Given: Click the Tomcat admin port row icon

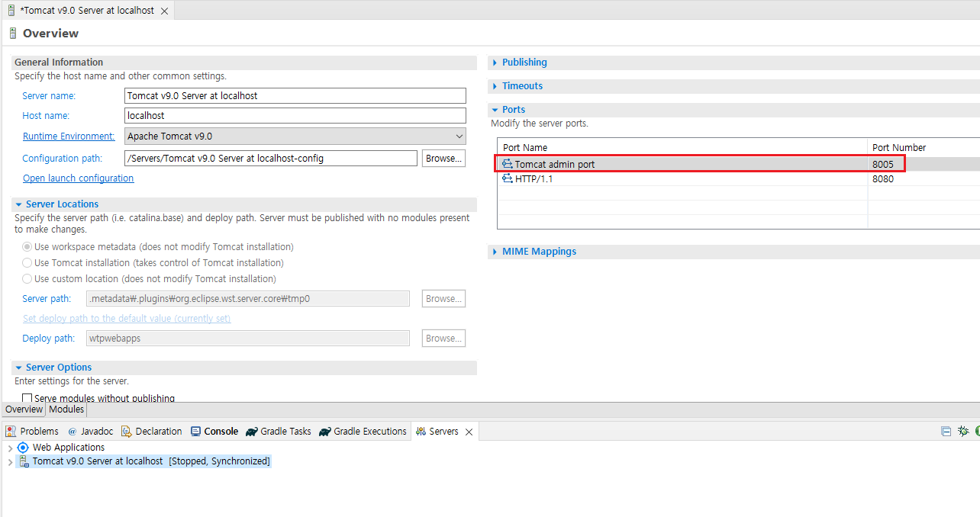Looking at the screenshot, I should (x=508, y=164).
